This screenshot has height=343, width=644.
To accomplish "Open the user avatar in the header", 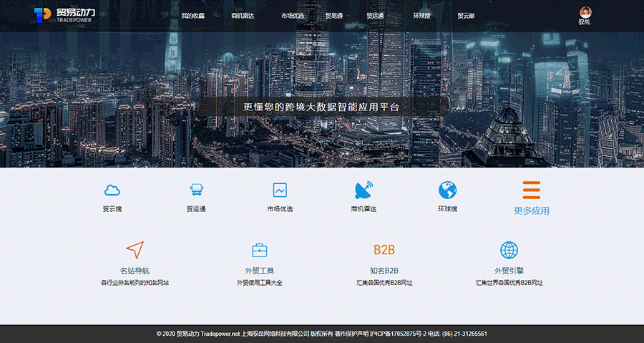I will pyautogui.click(x=585, y=12).
